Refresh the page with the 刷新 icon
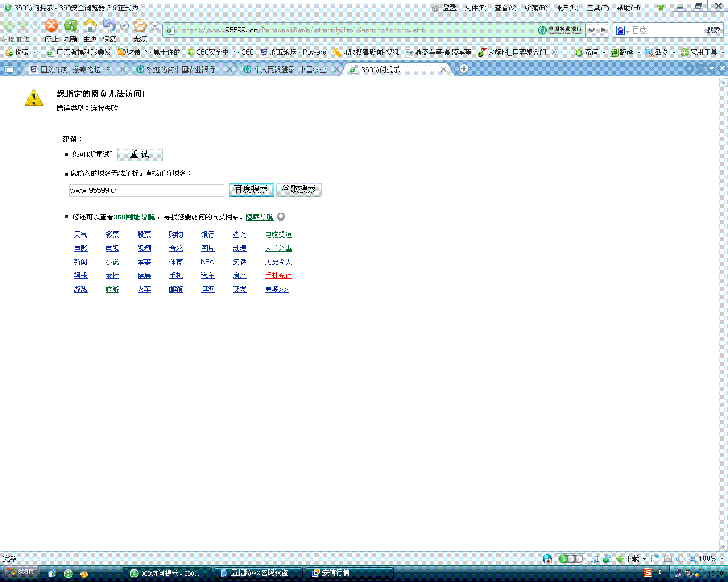The height and width of the screenshot is (582, 728). pos(71,26)
